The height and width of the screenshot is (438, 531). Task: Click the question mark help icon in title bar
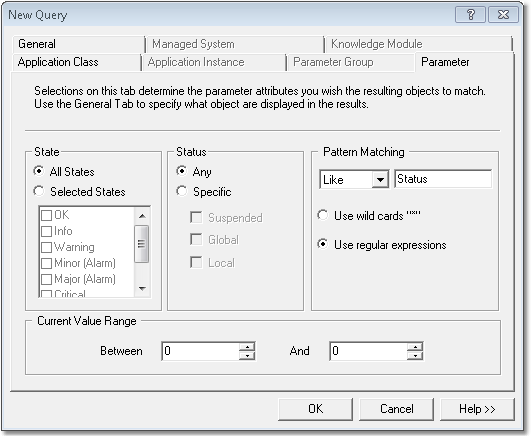coord(470,15)
